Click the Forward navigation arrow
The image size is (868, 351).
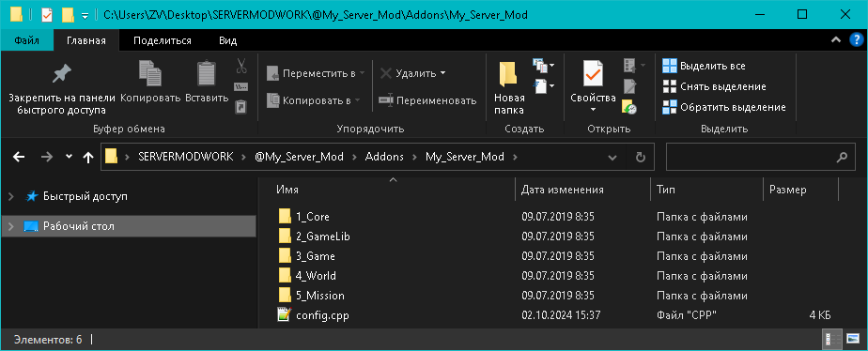[47, 158]
